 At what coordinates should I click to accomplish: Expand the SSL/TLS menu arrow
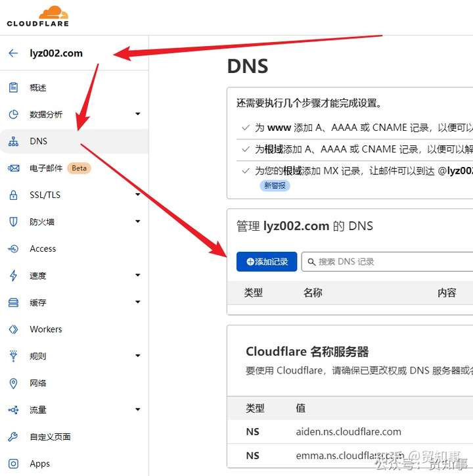tap(138, 195)
